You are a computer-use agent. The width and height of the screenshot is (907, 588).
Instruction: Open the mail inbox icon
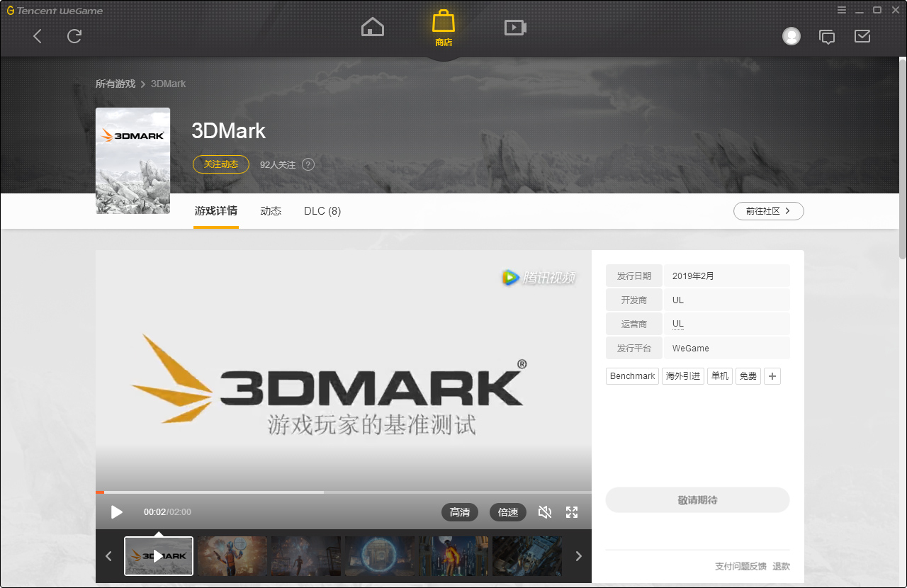pos(862,36)
